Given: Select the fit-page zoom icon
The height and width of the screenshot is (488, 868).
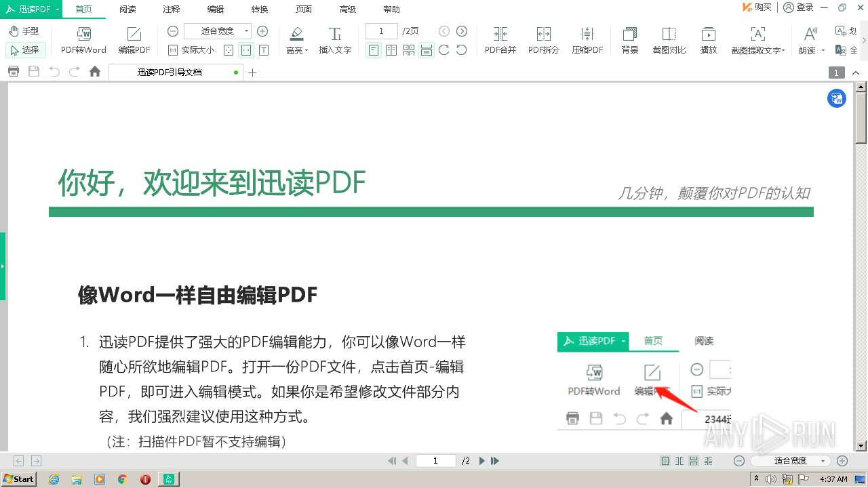Looking at the screenshot, I should [229, 49].
